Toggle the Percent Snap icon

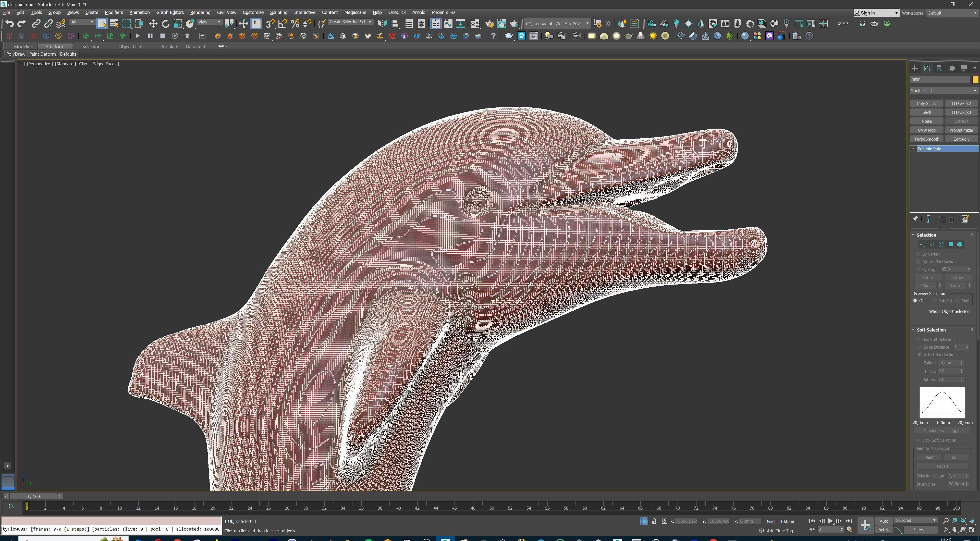coord(295,23)
